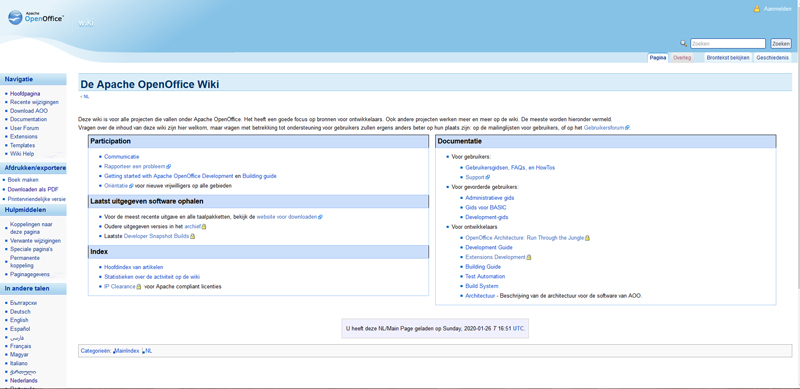Open the Administratieve gids link
Image resolution: width=800 pixels, height=389 pixels.
click(x=490, y=198)
